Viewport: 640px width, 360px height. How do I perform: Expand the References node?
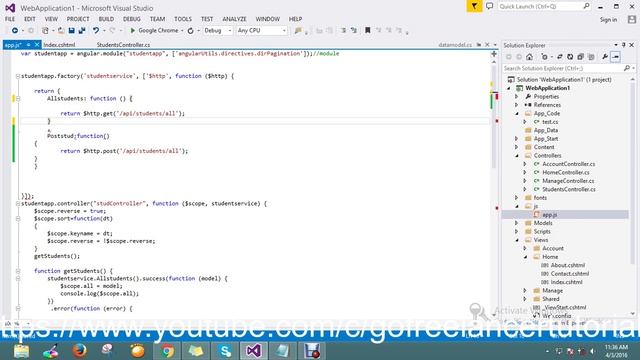517,105
